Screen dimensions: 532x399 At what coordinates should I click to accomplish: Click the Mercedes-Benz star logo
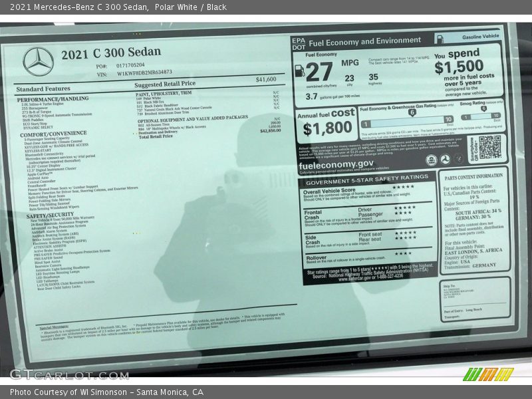point(38,61)
